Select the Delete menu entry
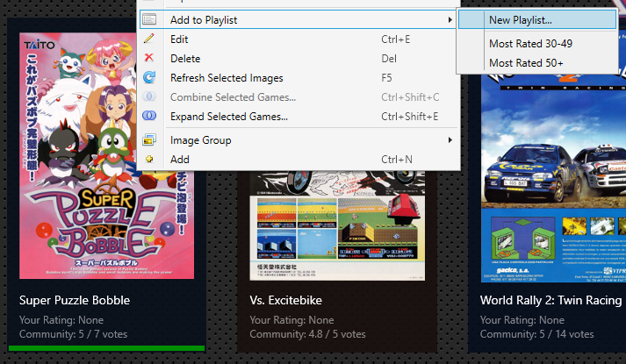The height and width of the screenshot is (364, 626). coord(299,58)
